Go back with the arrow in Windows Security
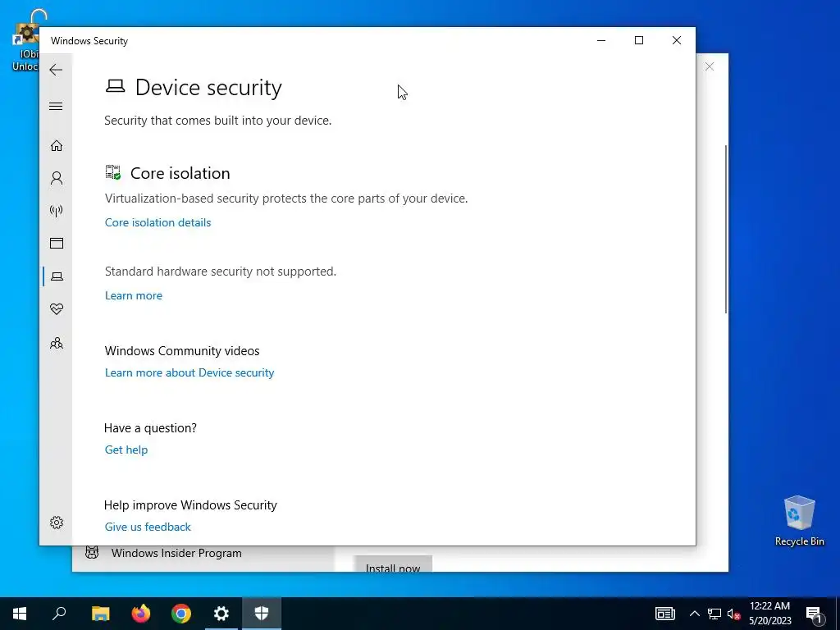The width and height of the screenshot is (840, 630). [56, 70]
